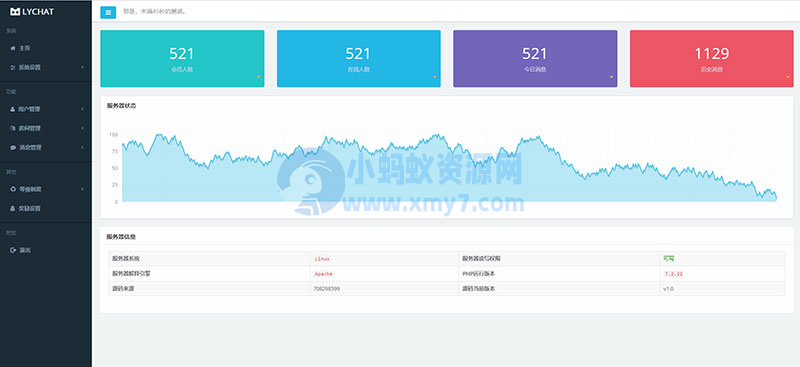800x367 pixels.
Task: Click the 100 label on the chart axis
Action: 113,135
